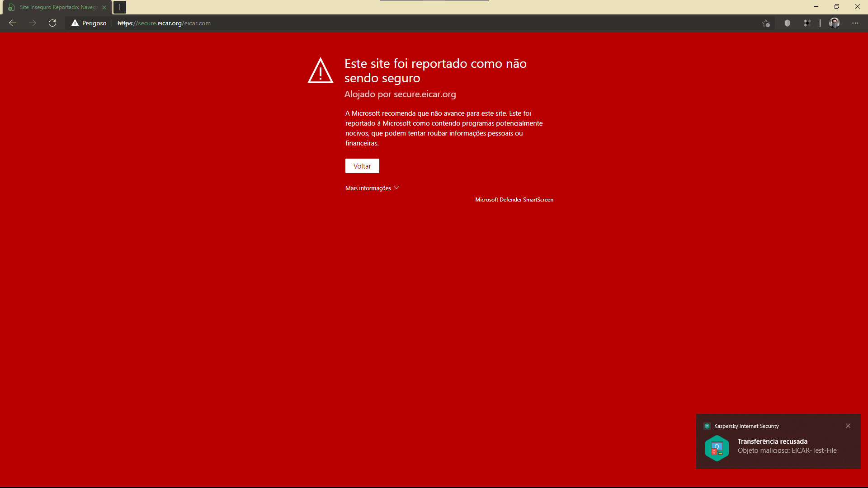This screenshot has height=488, width=868.
Task: Open the Transferência recusada notification
Action: point(772,441)
